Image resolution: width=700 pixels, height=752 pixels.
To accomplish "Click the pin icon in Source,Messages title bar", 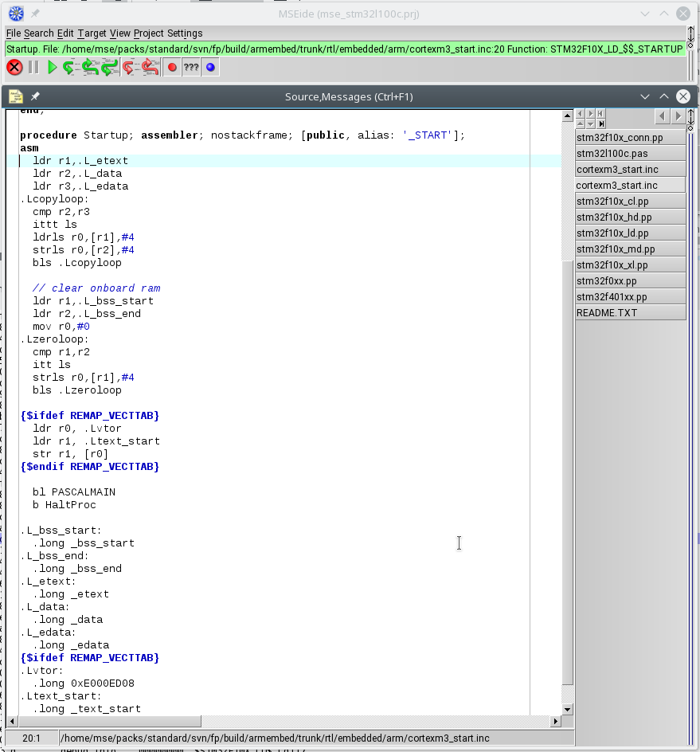I will pos(35,96).
